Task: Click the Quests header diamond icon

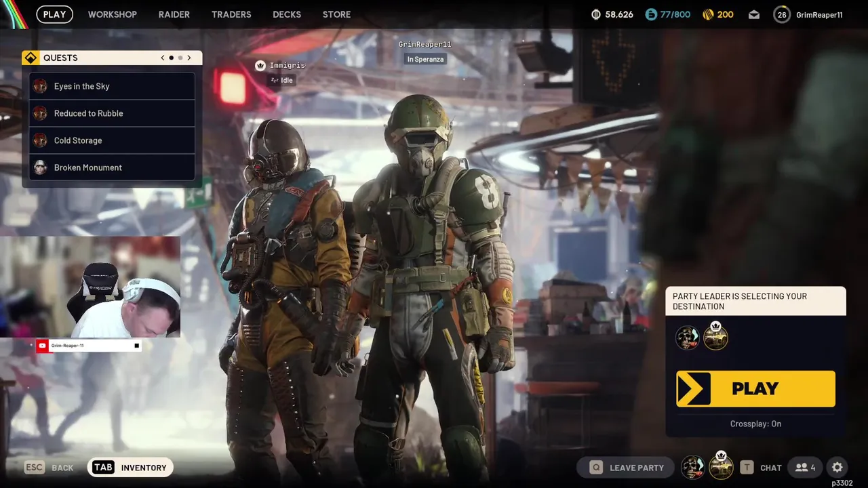Action: [x=31, y=58]
